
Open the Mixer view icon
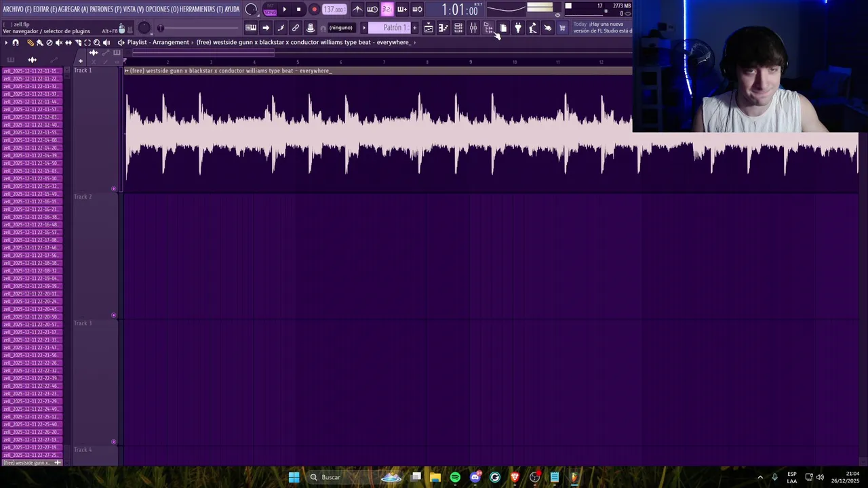pyautogui.click(x=473, y=28)
